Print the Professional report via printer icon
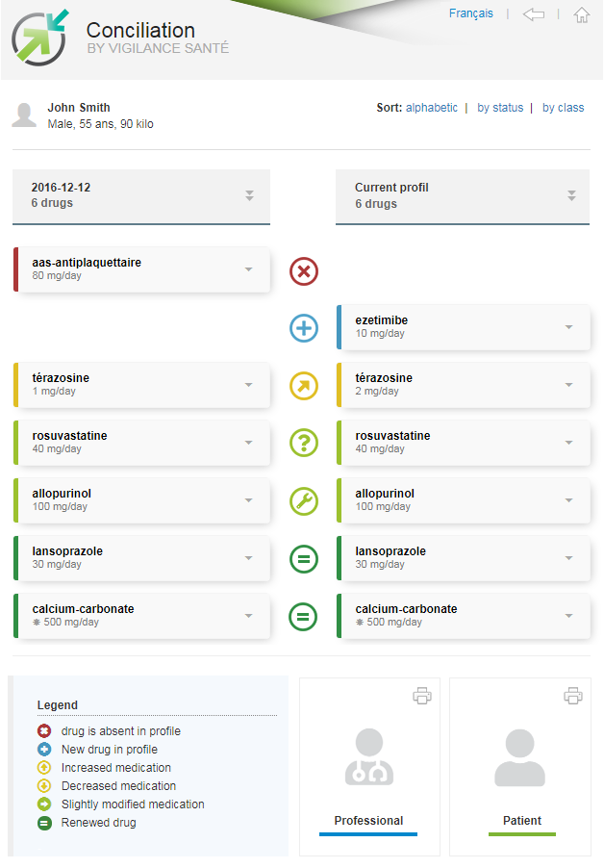Image resolution: width=604 pixels, height=868 pixels. [422, 696]
